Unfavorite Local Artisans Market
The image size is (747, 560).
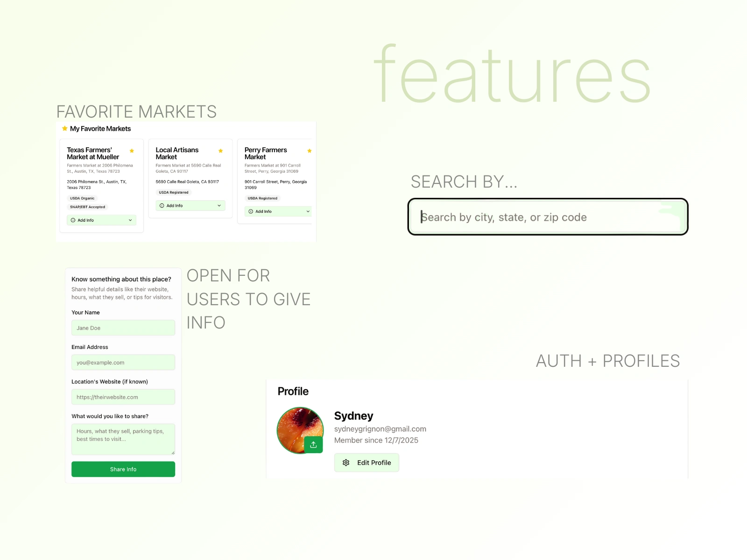pyautogui.click(x=220, y=150)
